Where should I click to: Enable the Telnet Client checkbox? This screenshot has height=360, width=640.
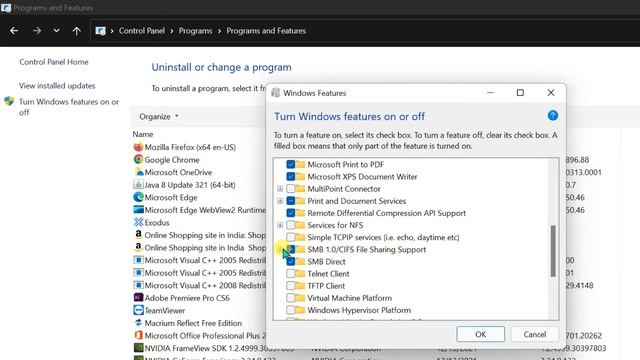point(291,273)
